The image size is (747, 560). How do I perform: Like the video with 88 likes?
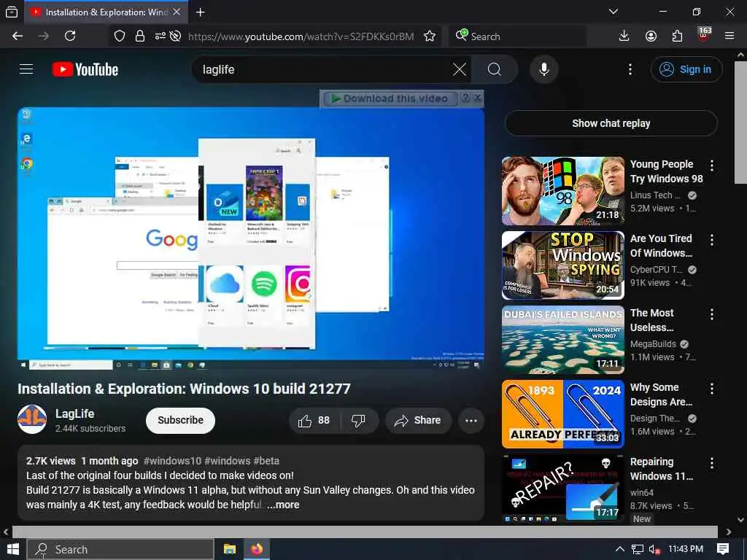pos(314,421)
